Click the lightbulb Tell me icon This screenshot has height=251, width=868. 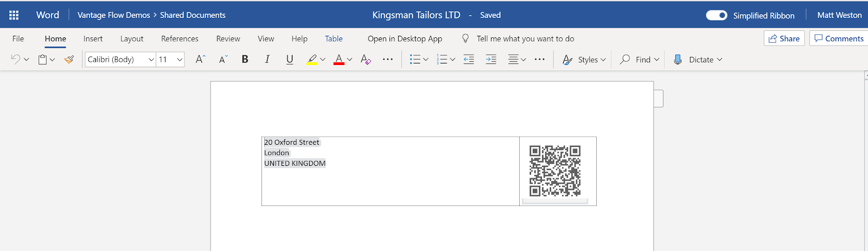coord(465,38)
